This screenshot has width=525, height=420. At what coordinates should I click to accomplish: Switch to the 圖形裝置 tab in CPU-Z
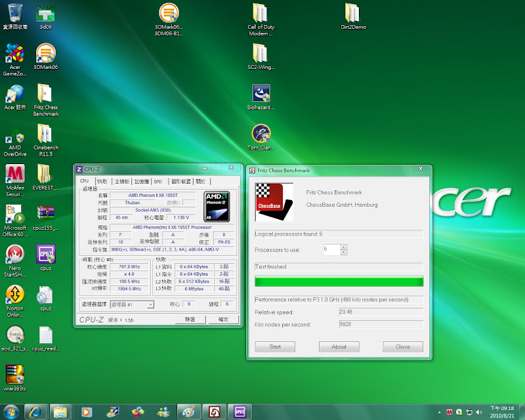181,182
